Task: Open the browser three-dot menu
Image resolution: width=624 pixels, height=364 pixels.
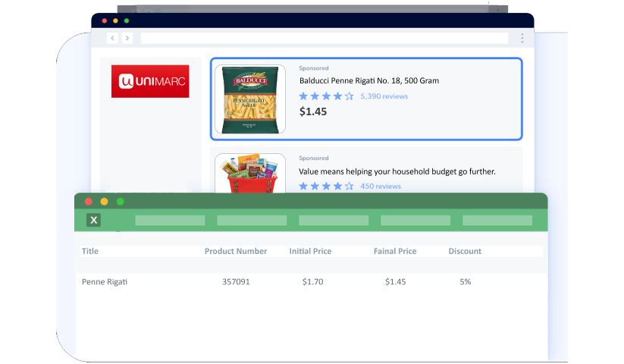Action: (x=522, y=38)
